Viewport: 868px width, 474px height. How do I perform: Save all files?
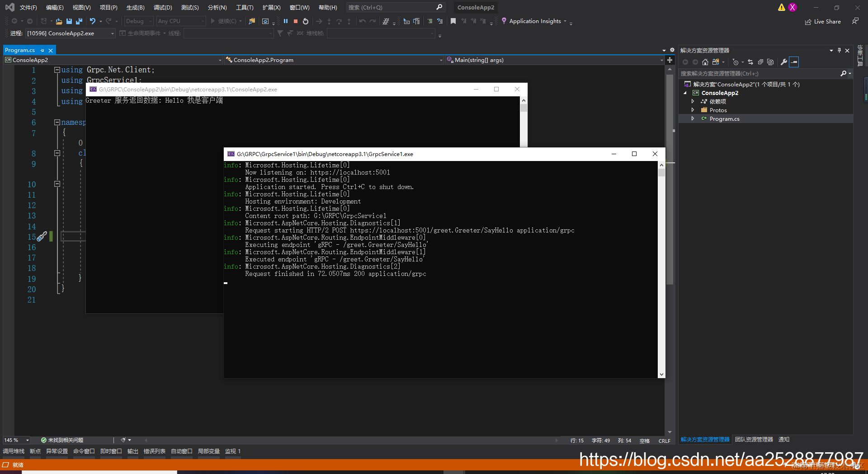79,21
